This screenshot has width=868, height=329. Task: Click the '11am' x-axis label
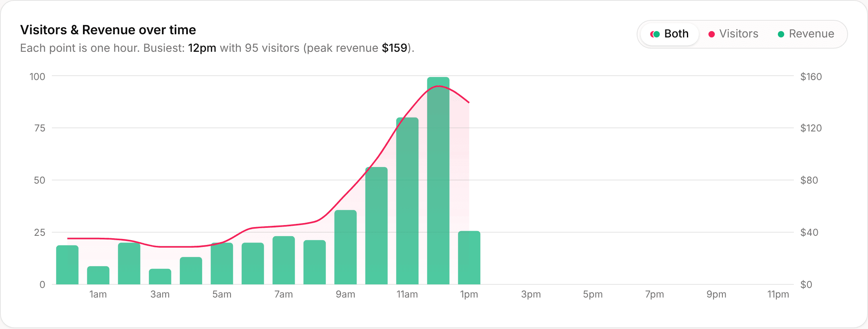tap(407, 294)
